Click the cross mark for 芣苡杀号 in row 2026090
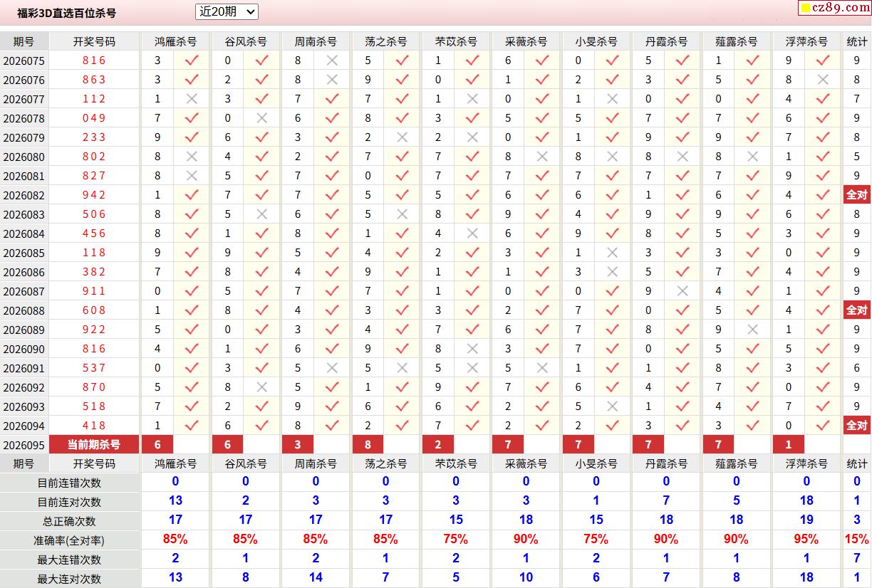Viewport: 872px width, 588px height. click(x=472, y=349)
